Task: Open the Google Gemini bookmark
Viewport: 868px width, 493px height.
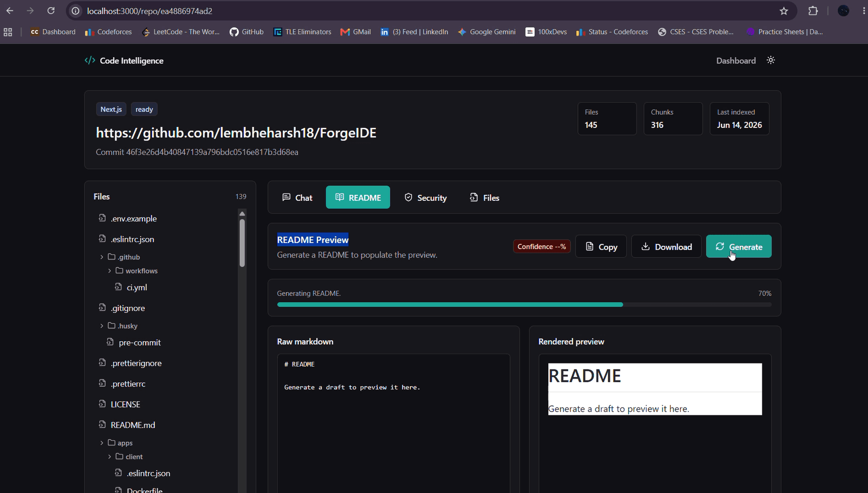Action: coord(486,32)
